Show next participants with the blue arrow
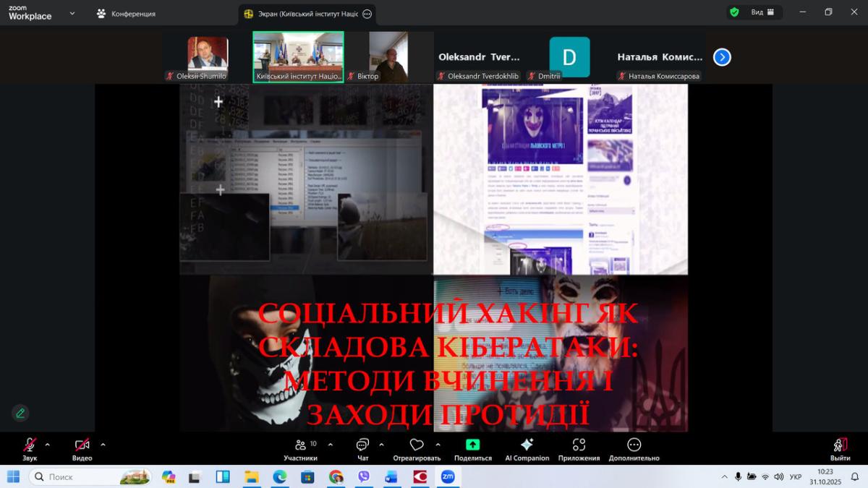Image resolution: width=868 pixels, height=488 pixels. tap(722, 57)
